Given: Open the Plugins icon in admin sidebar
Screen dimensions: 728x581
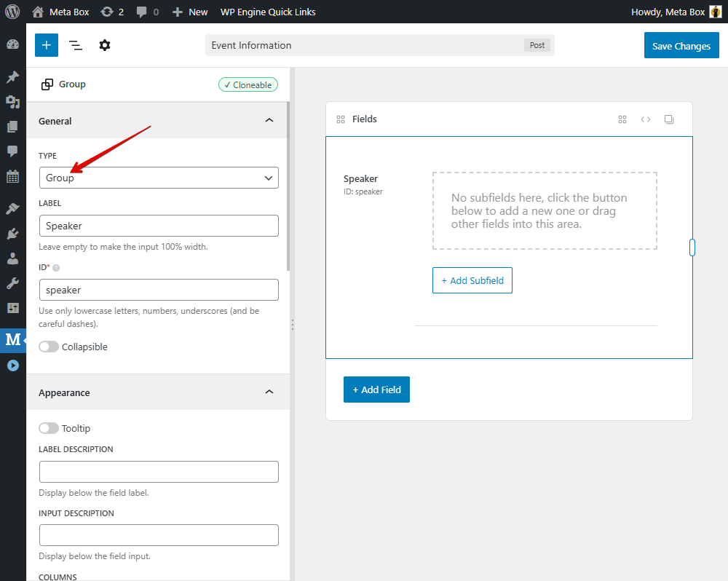Looking at the screenshot, I should tap(12, 234).
